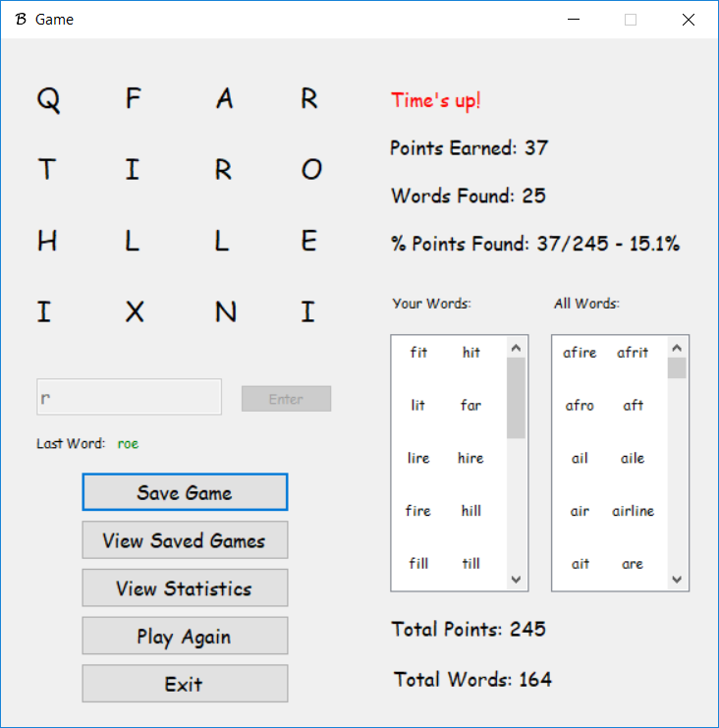Close the Game window

688,20
